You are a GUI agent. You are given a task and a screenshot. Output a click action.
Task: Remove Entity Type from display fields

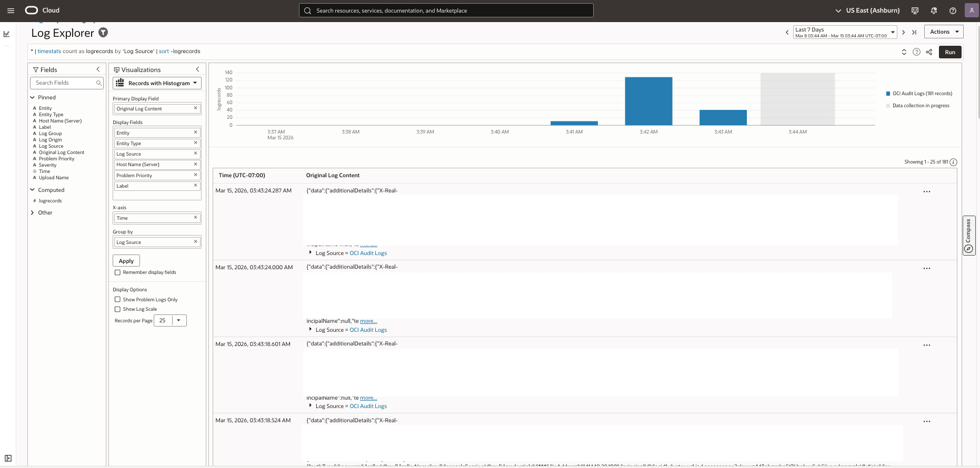point(195,143)
